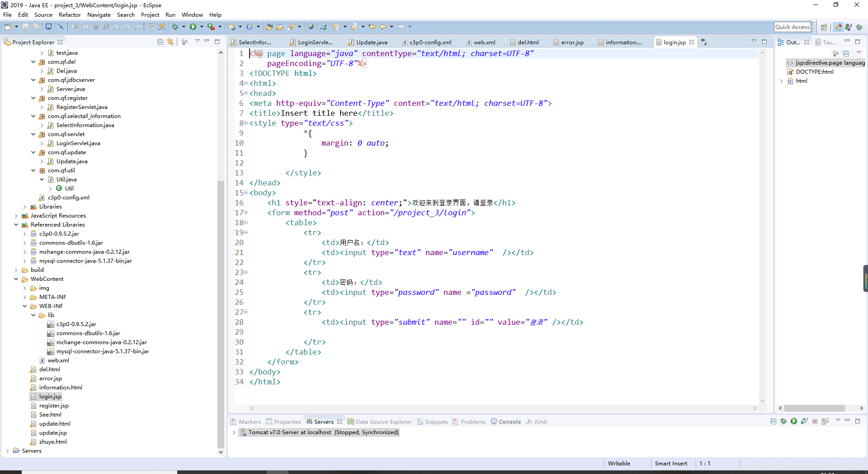Toggle the fold marker on line 18 table tag
The image size is (868, 474).
tap(245, 223)
